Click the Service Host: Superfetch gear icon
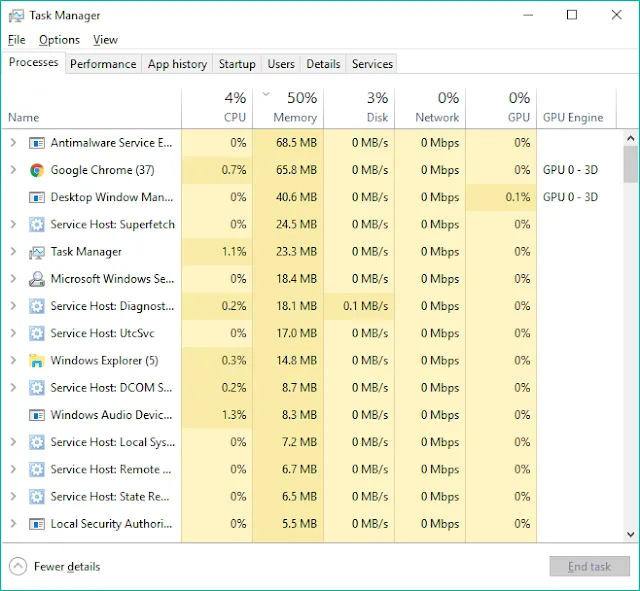 click(x=37, y=224)
